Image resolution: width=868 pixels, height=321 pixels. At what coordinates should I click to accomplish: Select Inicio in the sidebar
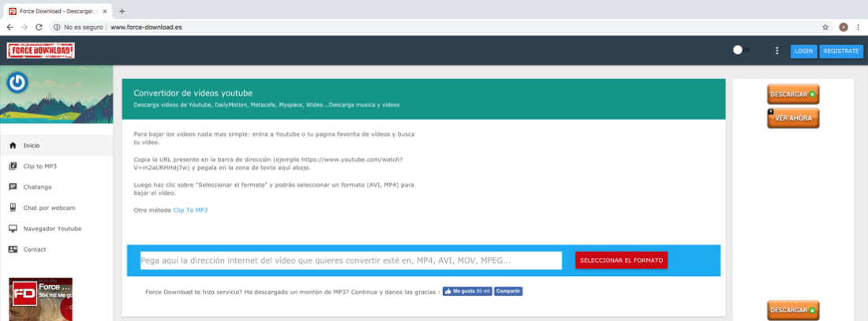(x=57, y=145)
